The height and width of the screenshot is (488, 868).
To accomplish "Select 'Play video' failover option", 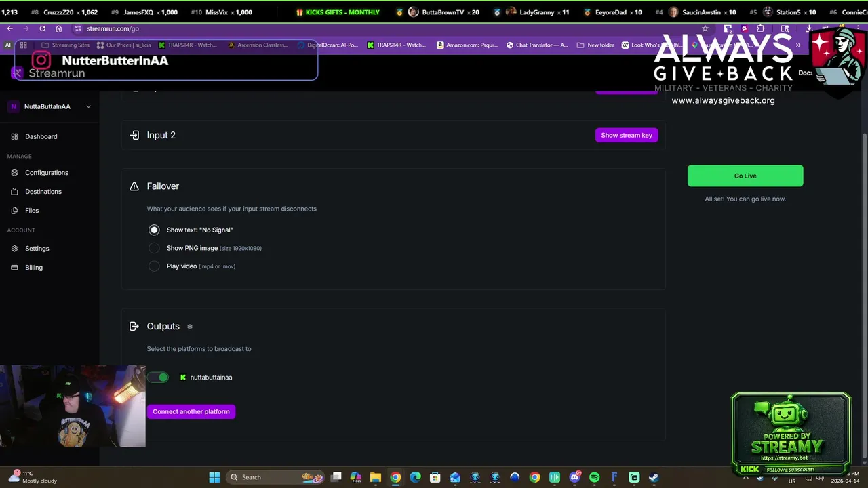I will (154, 266).
